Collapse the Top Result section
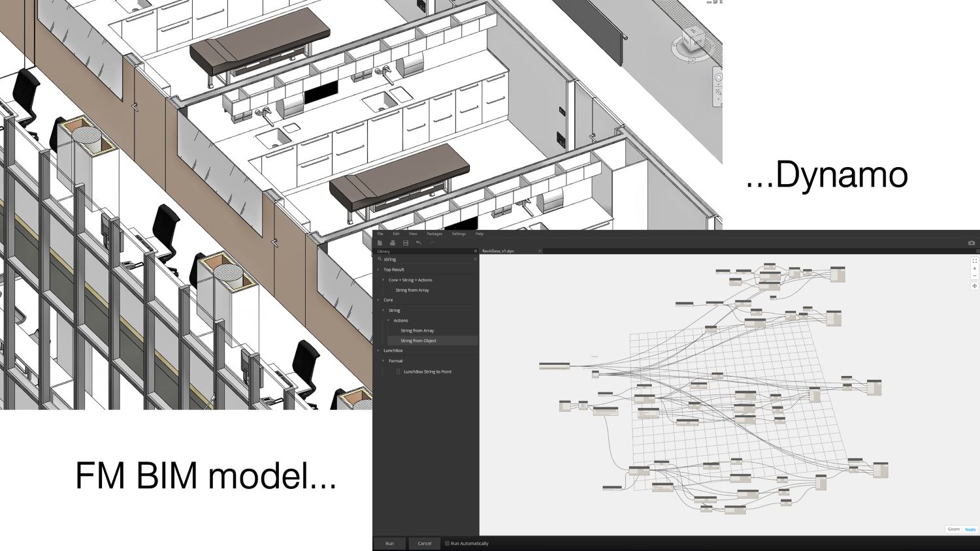This screenshot has width=980, height=551. coord(378,270)
